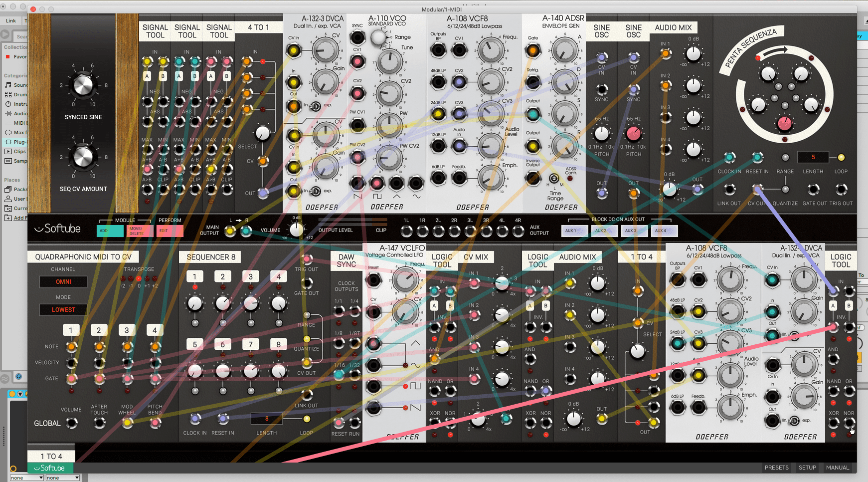Screen dimensions: 868x482
Task: Click the A-110 VCO Sync jack
Action: click(x=357, y=37)
